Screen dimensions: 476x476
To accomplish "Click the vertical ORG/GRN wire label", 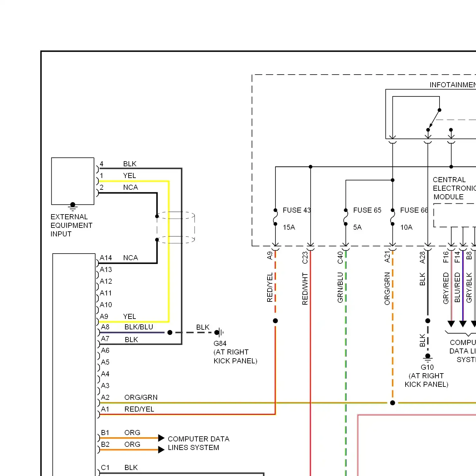I will (387, 289).
